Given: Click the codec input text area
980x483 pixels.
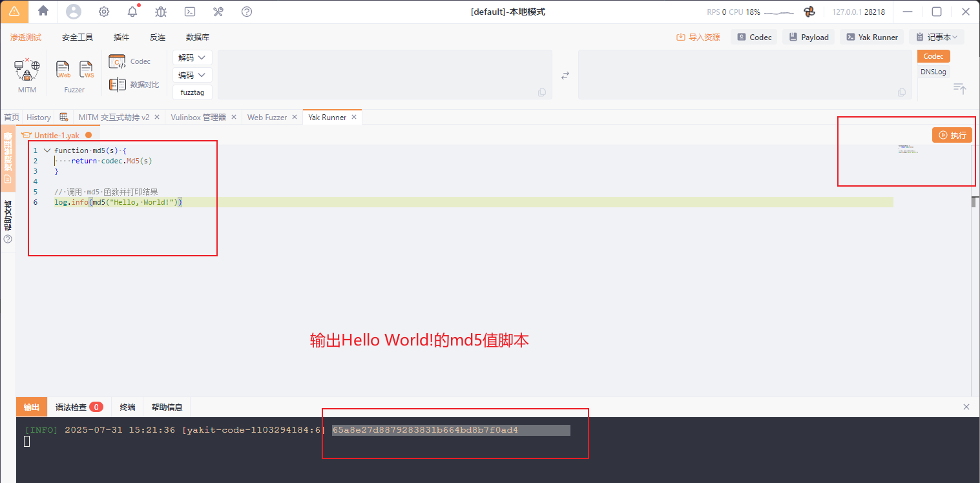Looking at the screenshot, I should (385, 75).
